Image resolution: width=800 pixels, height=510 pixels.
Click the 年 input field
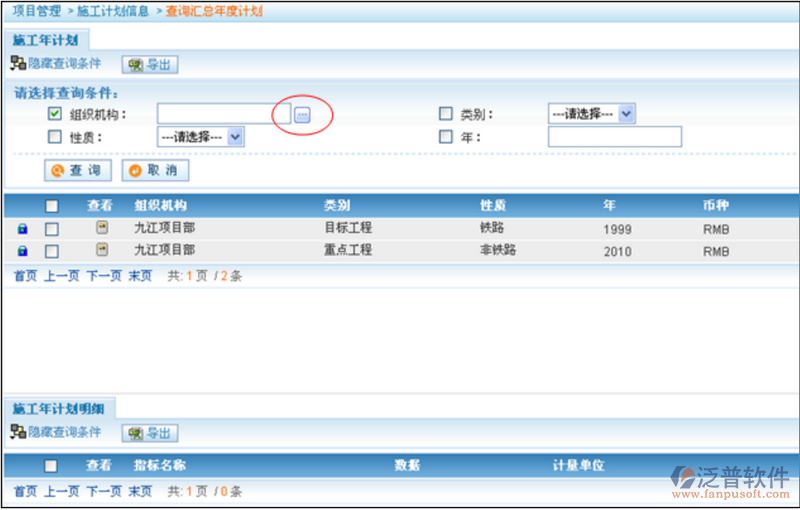615,137
